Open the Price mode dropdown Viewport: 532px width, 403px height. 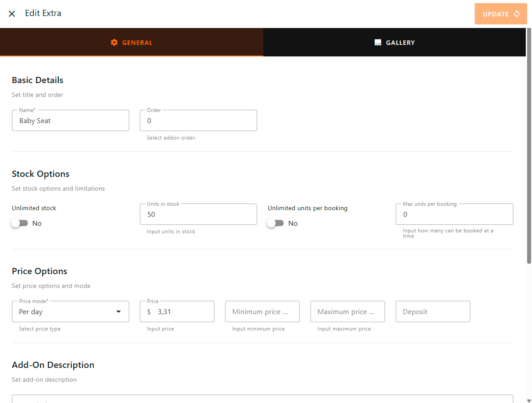(71, 311)
